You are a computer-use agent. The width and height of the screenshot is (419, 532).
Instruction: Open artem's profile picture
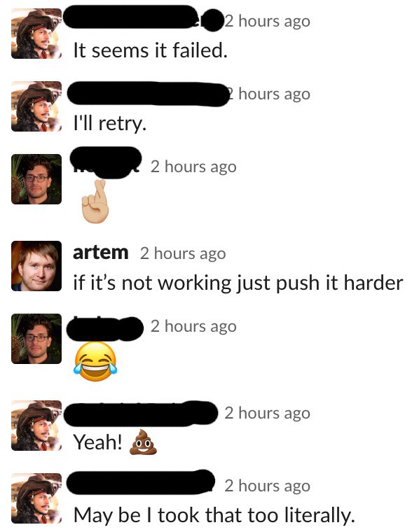click(x=36, y=266)
